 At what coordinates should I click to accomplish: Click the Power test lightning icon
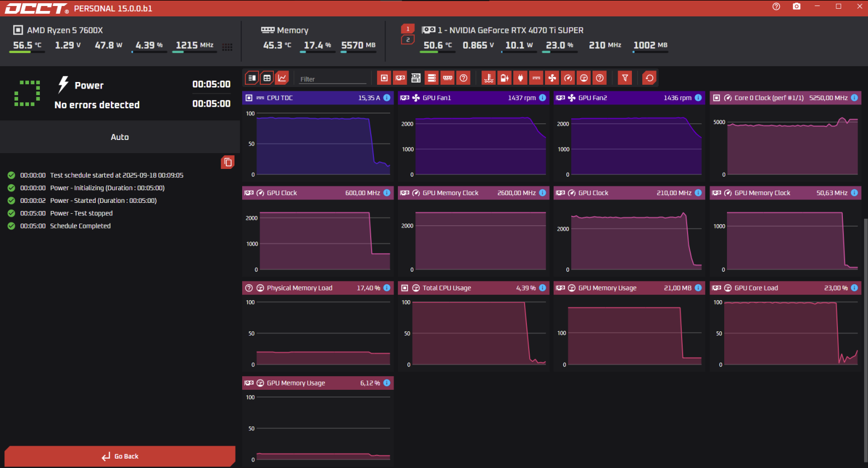pos(63,84)
